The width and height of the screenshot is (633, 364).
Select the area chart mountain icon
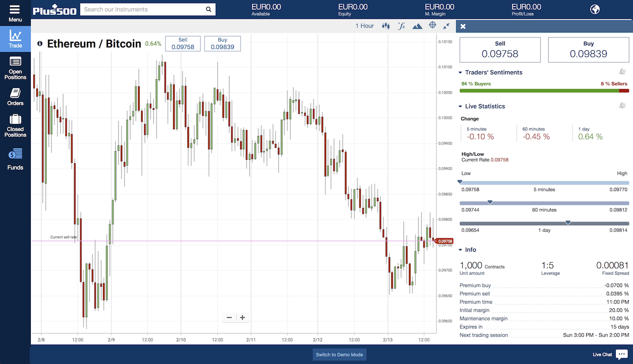click(417, 26)
